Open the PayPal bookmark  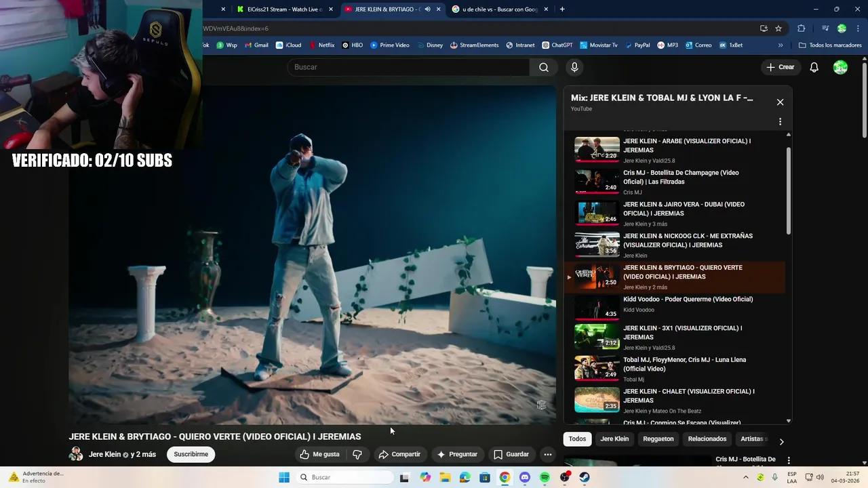click(637, 45)
